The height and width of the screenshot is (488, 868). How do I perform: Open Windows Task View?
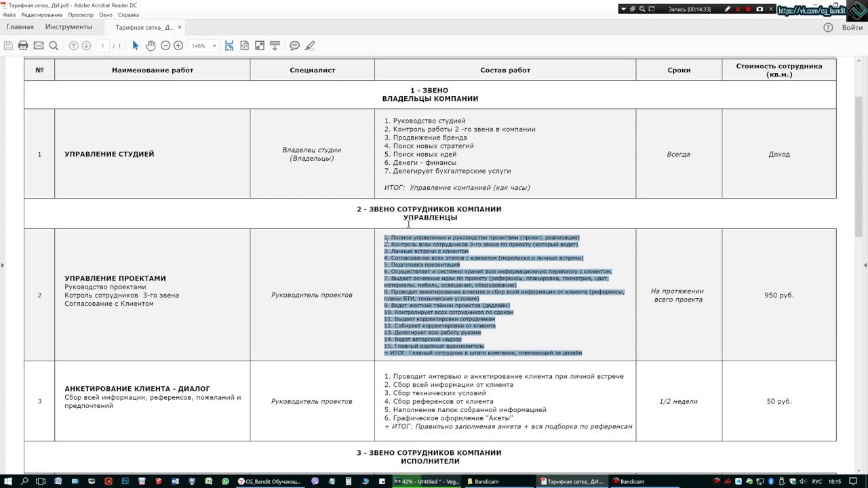tap(41, 481)
